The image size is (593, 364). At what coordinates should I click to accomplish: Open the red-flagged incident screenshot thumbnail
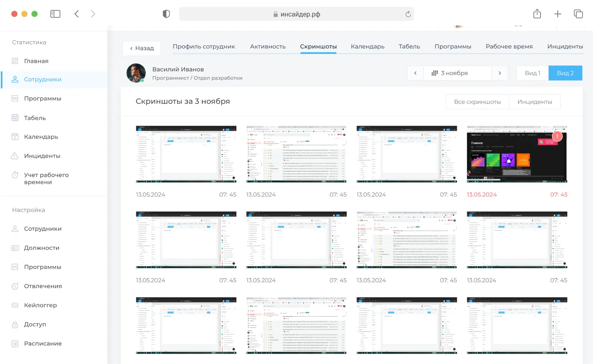tap(517, 154)
